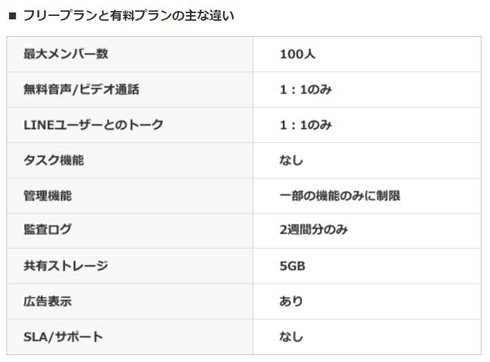Screen dimensions: 490x362
Task: Select the LINEユーザーとのトーク label
Action: [x=93, y=125]
